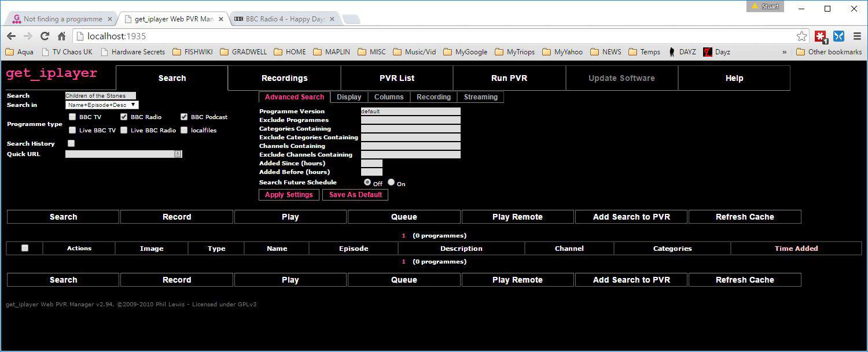Sort results by Time Added column
The image size is (868, 352).
coord(796,249)
